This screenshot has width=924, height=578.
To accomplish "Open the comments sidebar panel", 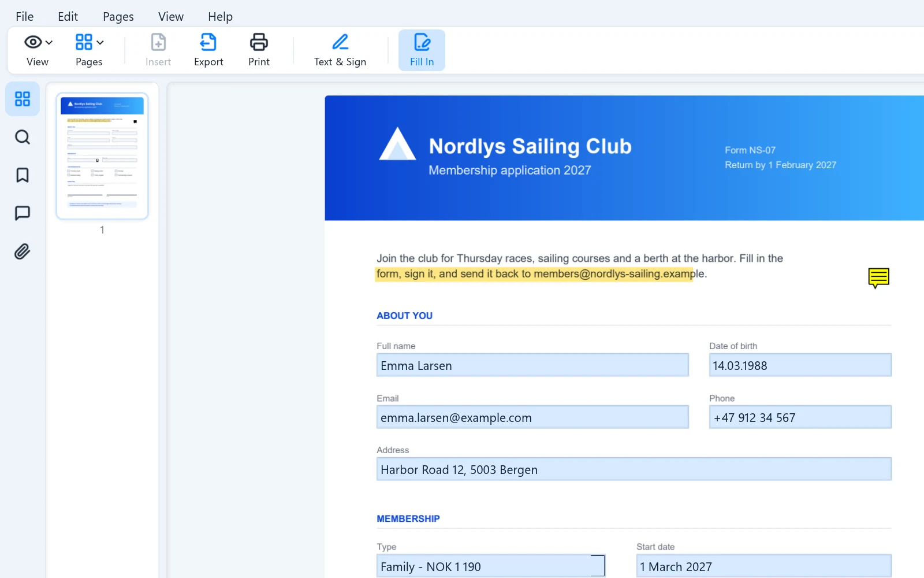I will coord(23,213).
